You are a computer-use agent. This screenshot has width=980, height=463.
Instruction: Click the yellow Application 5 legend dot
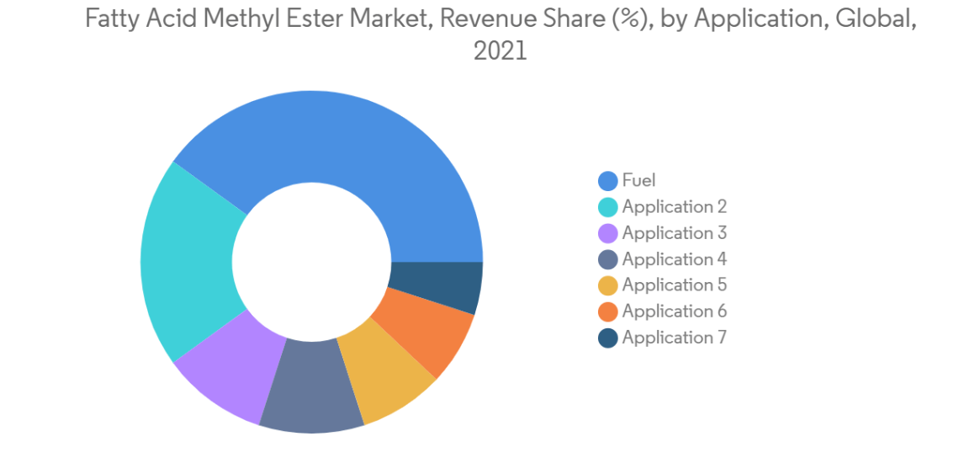point(608,285)
